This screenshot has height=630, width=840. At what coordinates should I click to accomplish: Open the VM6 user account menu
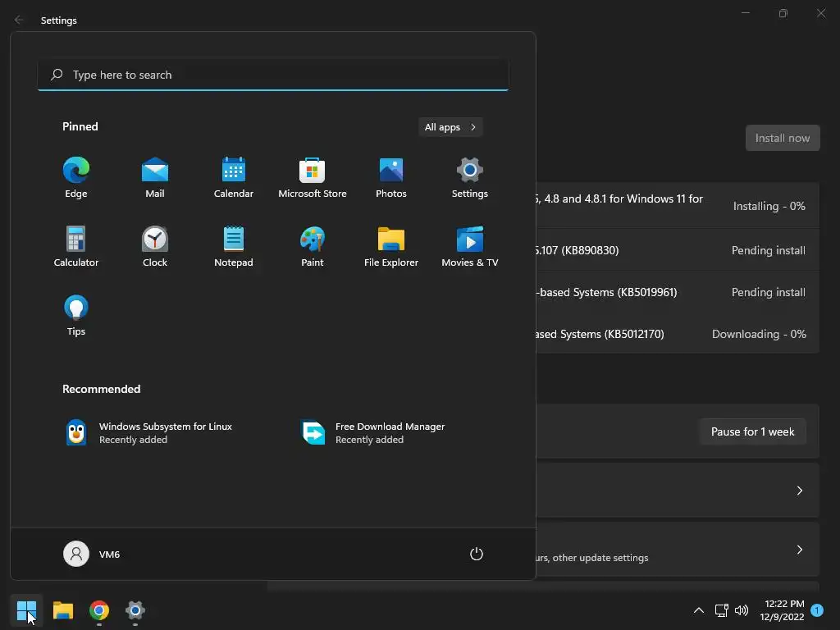pos(92,554)
